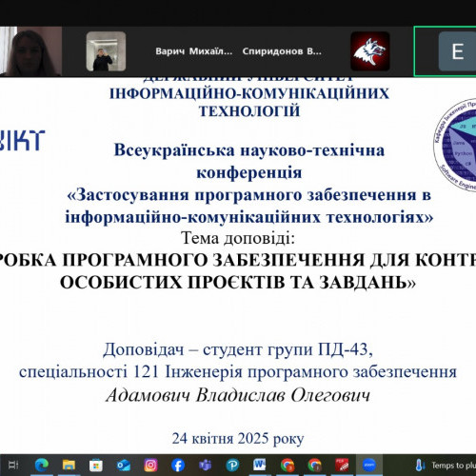
Task: Click the 'Тема доповіді:' heading on slide
Action: point(238,238)
